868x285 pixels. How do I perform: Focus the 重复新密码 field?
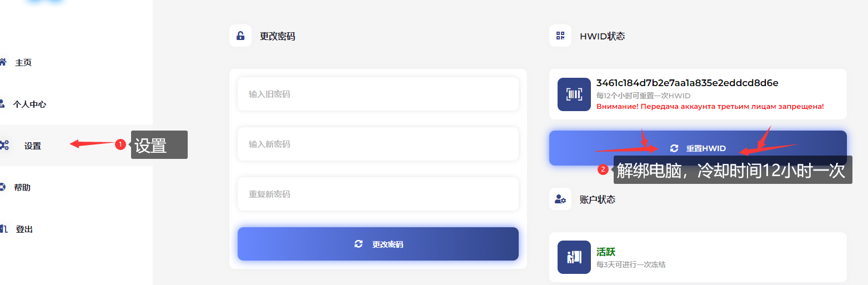tap(378, 194)
